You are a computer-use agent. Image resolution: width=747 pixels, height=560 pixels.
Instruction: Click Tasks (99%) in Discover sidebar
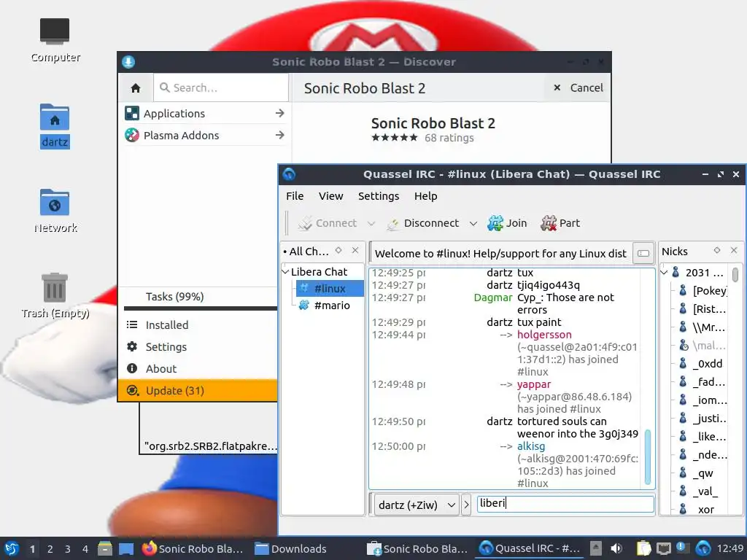174,297
